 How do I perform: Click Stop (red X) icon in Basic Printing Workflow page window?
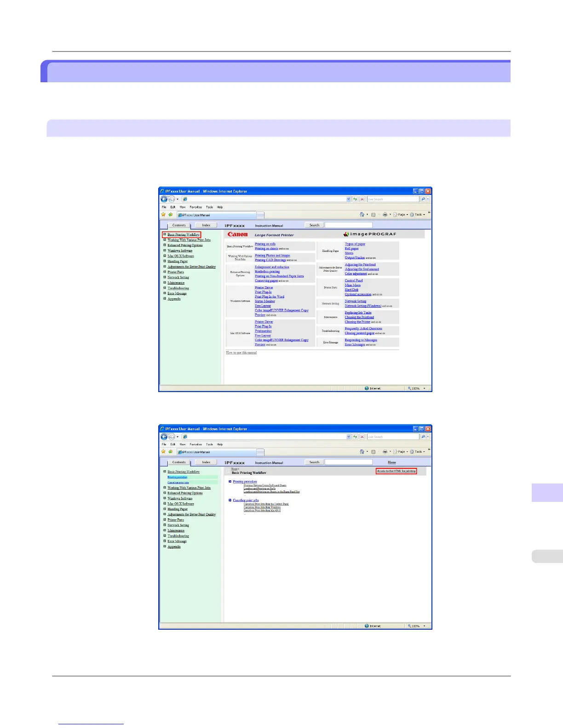(x=362, y=437)
